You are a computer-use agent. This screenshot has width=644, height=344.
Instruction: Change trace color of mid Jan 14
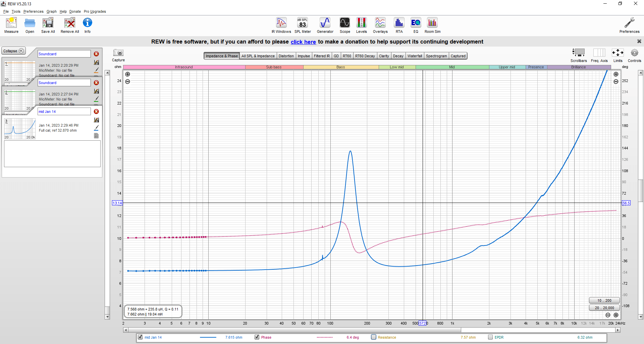click(96, 128)
